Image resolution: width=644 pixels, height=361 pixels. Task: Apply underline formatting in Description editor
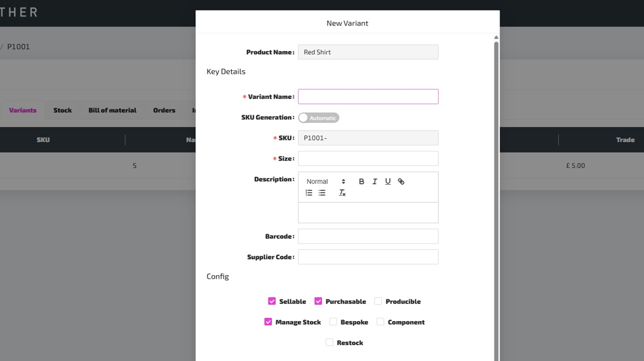(388, 181)
